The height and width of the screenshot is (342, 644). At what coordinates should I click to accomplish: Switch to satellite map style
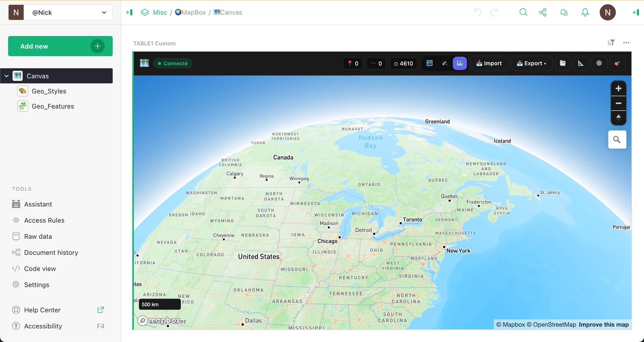point(444,63)
